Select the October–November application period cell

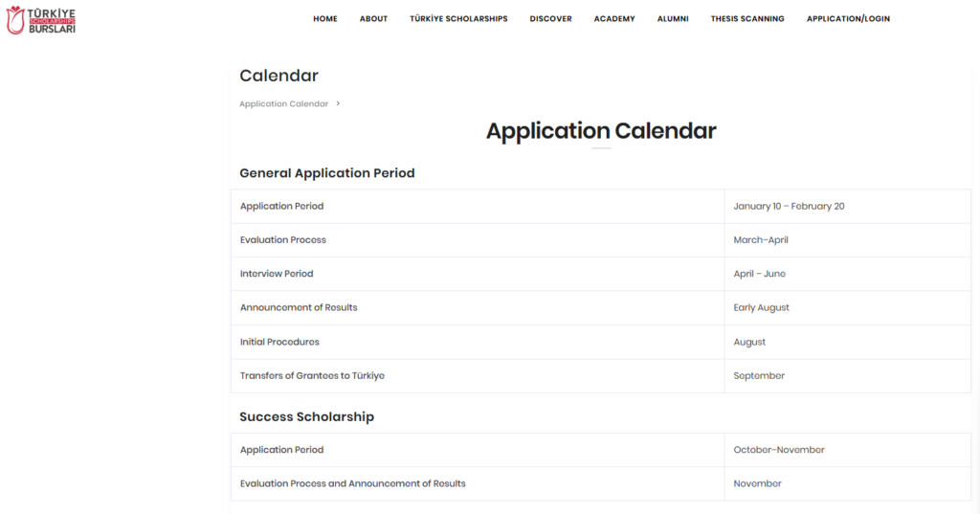click(779, 450)
